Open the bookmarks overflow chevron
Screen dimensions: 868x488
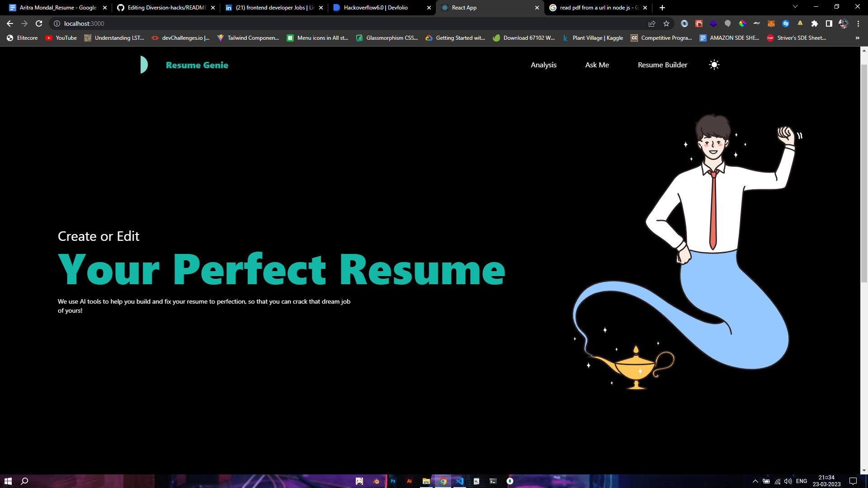tap(857, 38)
